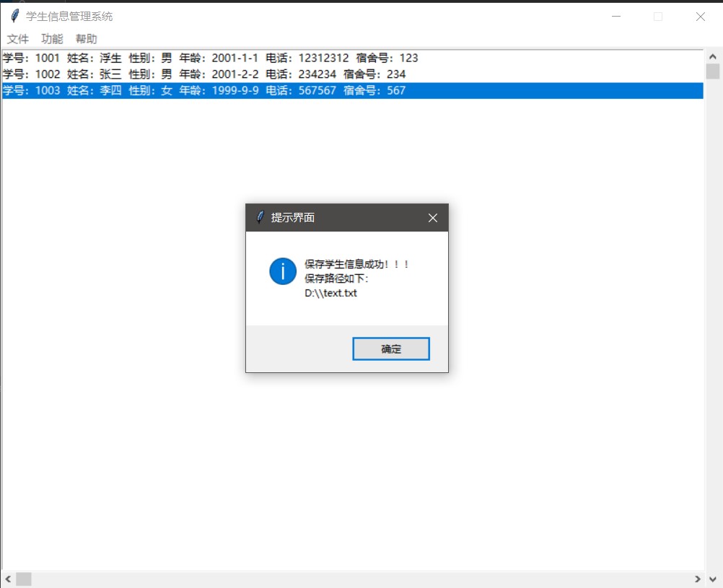Click the vertical scrollbar down arrow
723x588 pixels.
[713, 579]
